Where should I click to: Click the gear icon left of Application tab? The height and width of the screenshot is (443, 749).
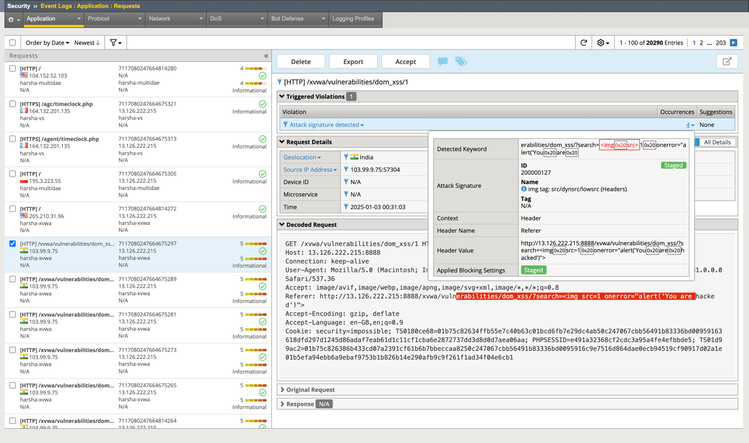tap(9, 18)
